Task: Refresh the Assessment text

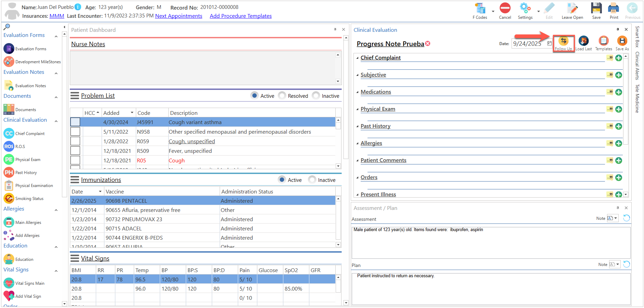Action: coord(627,218)
